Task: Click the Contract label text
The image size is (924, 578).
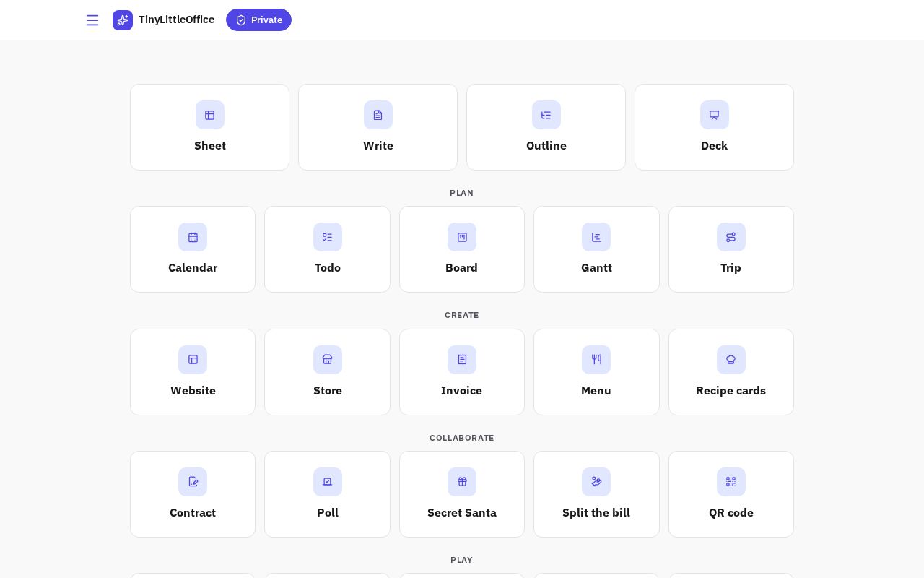Action: [x=193, y=513]
